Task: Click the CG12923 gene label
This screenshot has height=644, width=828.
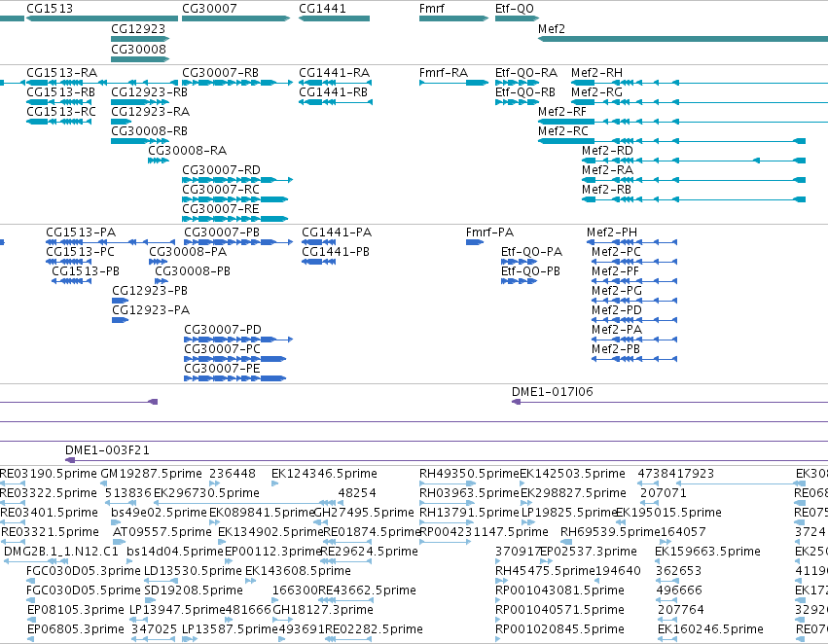Action: [x=138, y=28]
